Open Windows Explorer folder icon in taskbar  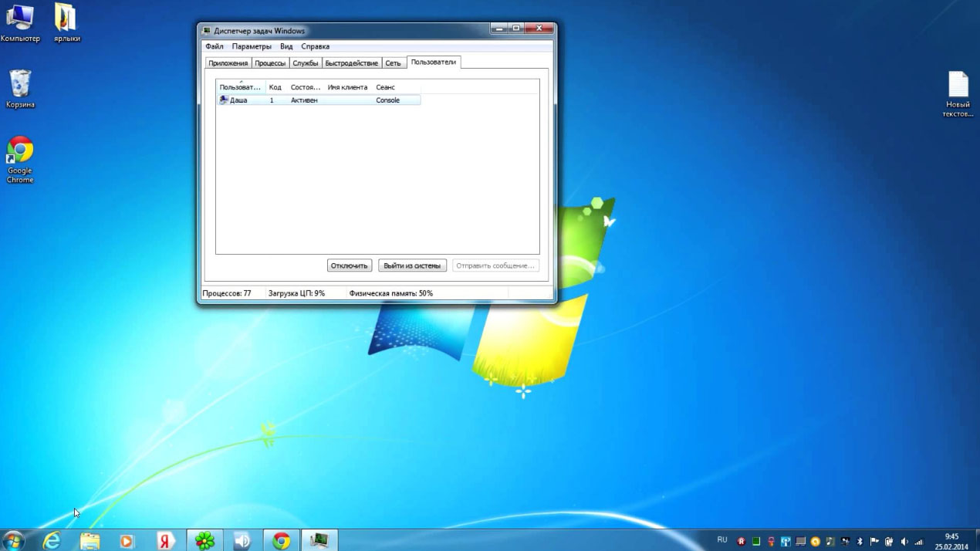tap(90, 541)
